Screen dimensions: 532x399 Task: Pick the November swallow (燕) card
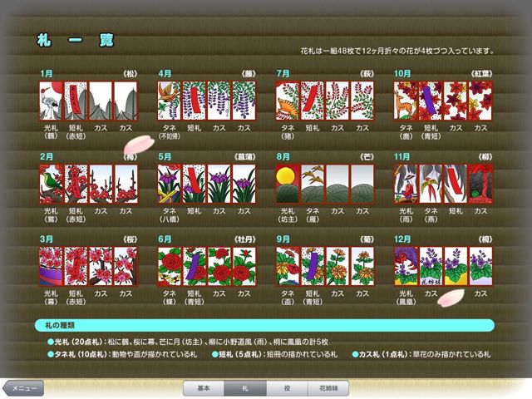click(x=431, y=184)
